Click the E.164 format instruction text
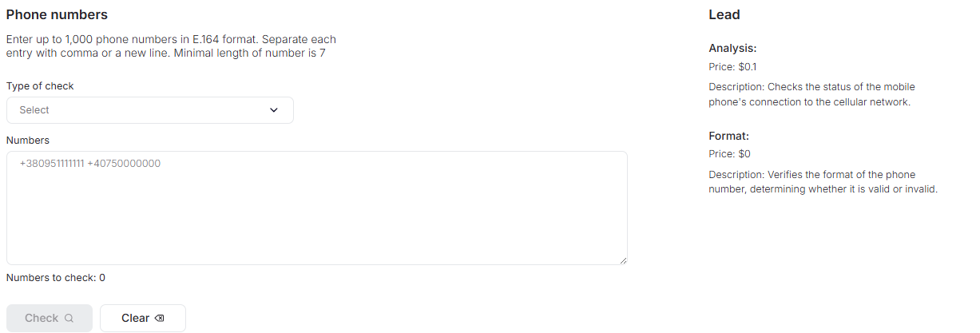 pos(171,46)
